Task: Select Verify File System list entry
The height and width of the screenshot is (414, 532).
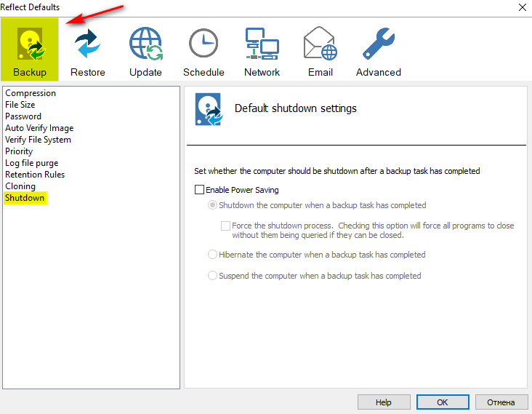Action: coord(38,140)
